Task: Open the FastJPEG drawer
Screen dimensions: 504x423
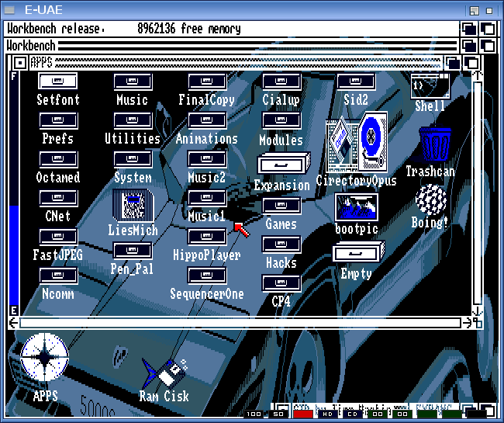Action: pyautogui.click(x=58, y=238)
